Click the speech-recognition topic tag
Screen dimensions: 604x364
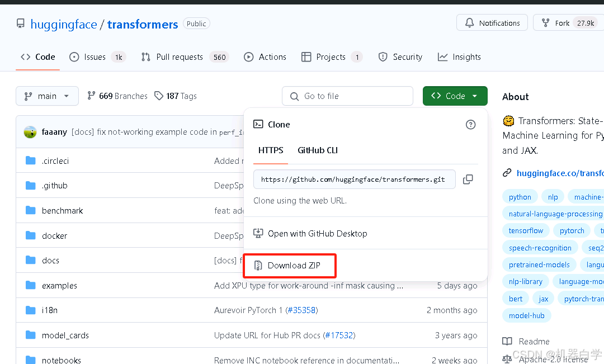[540, 248]
